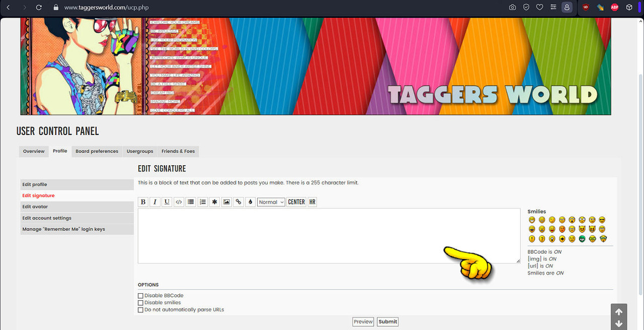Open Edit avatar in sidebar
The width and height of the screenshot is (644, 330).
click(x=77, y=207)
